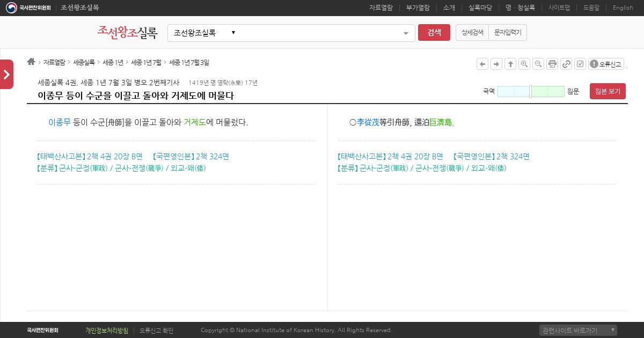
Task: Click classification 군사-전쟁(戰爭) in left pane
Action: point(139,168)
